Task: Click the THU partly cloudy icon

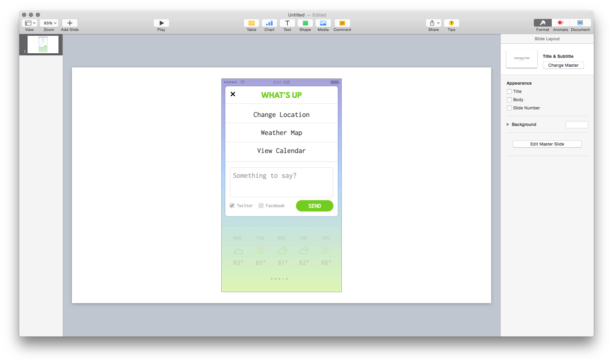Action: [x=304, y=250]
